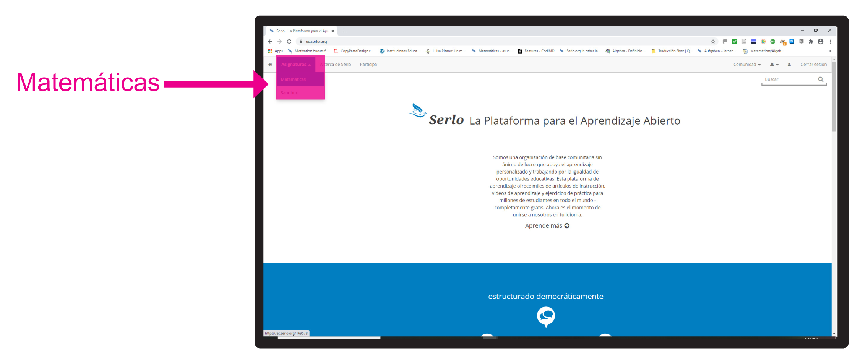The image size is (868, 360).
Task: Click the green checkmark extension icon
Action: coord(735,42)
